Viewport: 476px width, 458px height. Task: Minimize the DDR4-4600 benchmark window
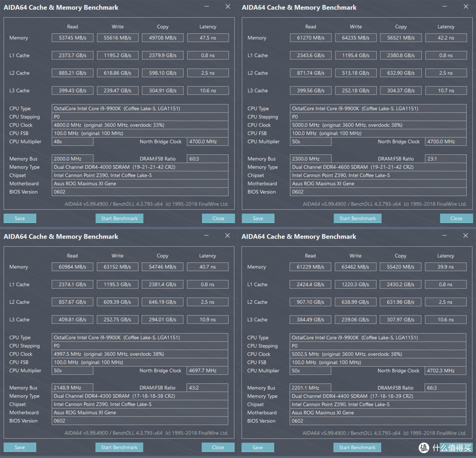444,7
